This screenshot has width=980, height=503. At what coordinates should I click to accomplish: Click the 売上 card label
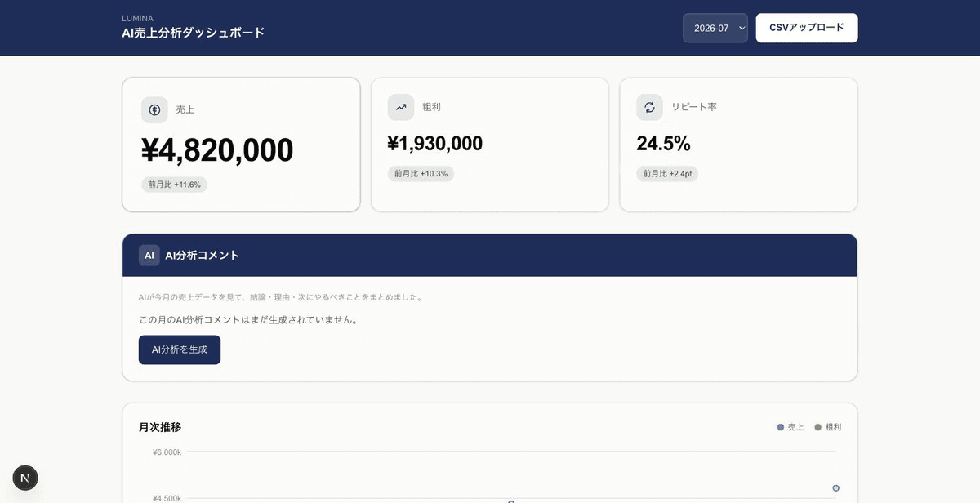(185, 109)
